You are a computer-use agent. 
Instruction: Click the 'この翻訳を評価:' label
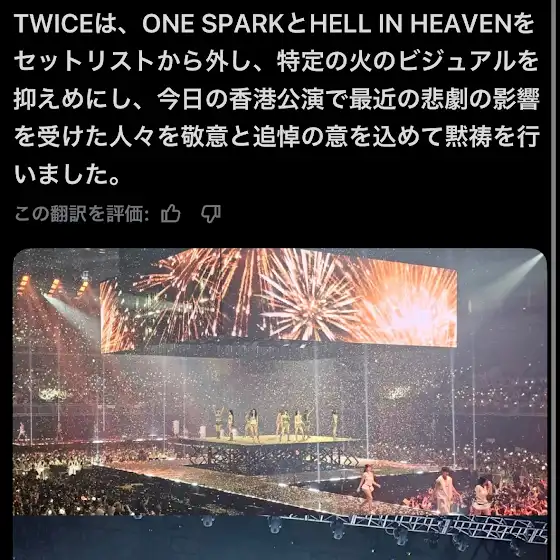point(82,214)
